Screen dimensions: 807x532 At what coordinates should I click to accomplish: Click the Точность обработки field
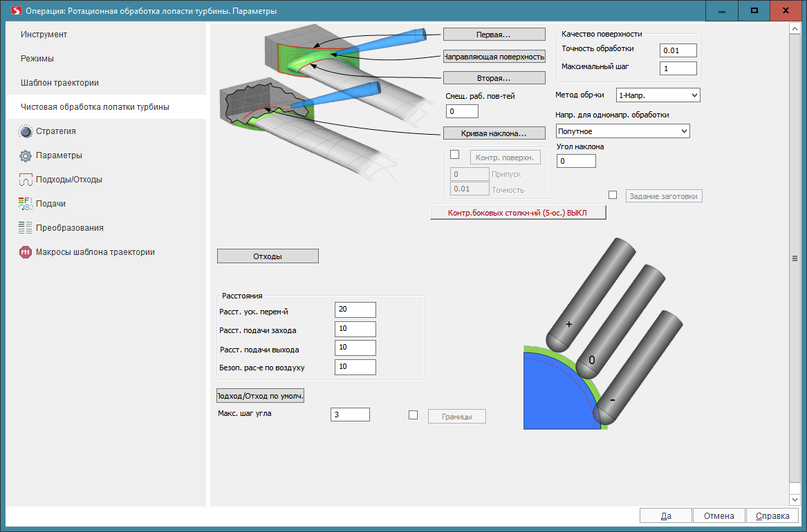pos(678,50)
